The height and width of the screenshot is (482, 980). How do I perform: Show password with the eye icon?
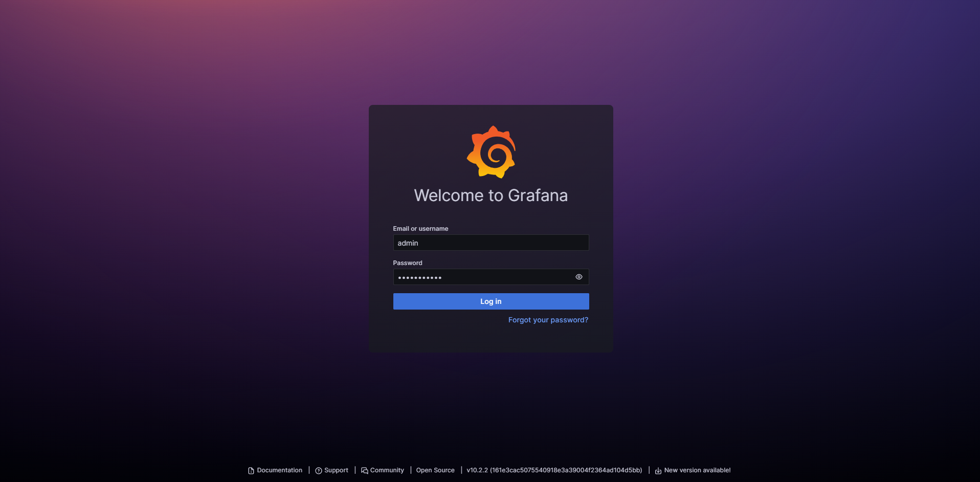tap(578, 277)
